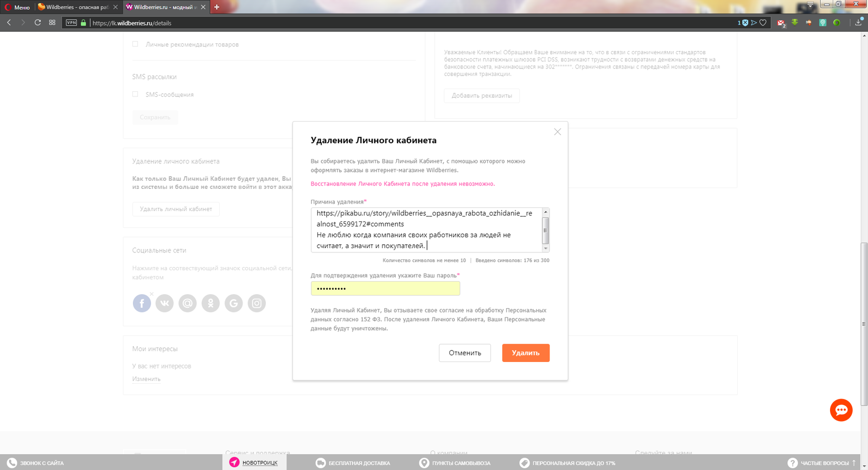The height and width of the screenshot is (470, 868).
Task: Toggle the SMS-сообщения checkbox
Action: 135,94
